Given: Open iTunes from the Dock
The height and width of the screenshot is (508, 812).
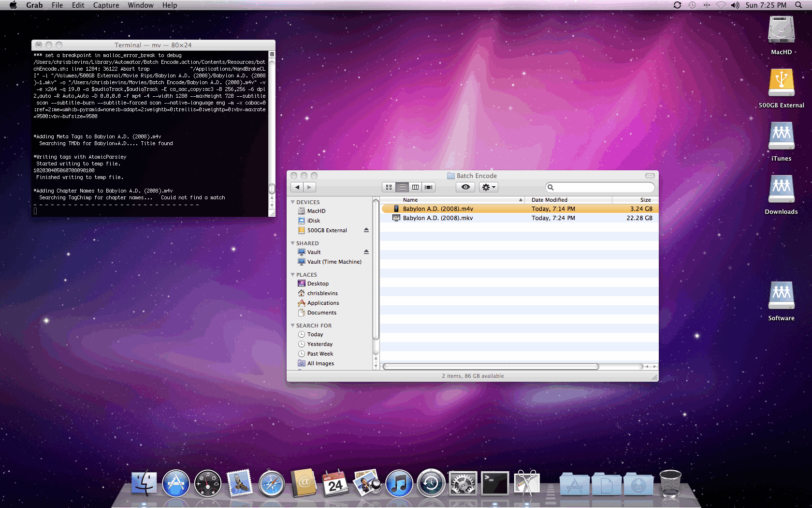Looking at the screenshot, I should 399,483.
